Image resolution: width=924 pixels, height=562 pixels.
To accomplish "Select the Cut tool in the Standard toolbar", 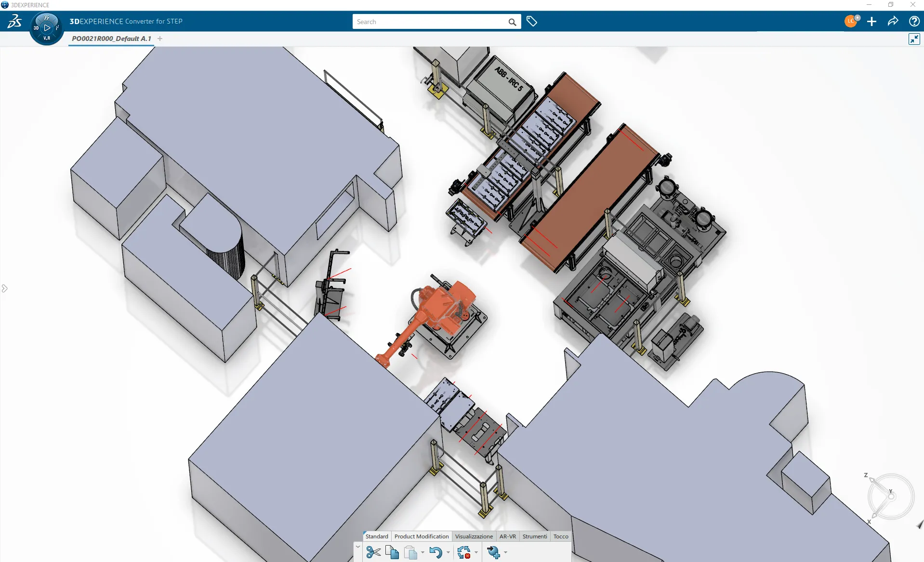I will click(x=373, y=552).
